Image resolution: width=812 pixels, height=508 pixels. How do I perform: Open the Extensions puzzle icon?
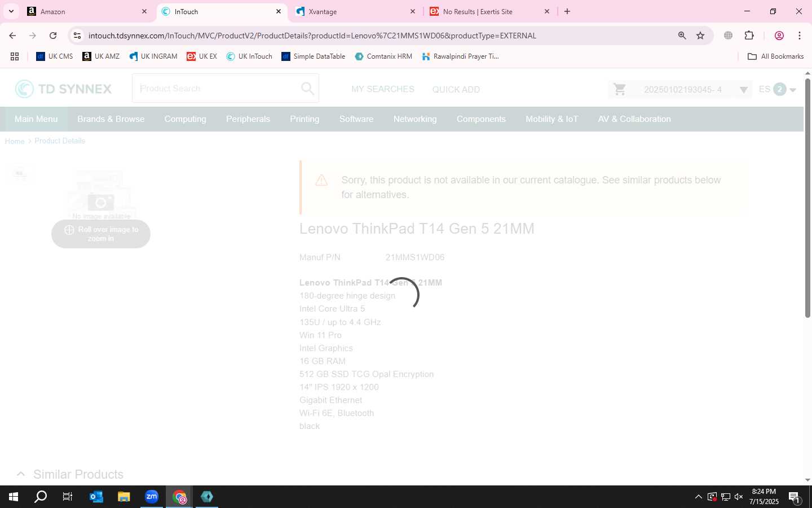749,36
